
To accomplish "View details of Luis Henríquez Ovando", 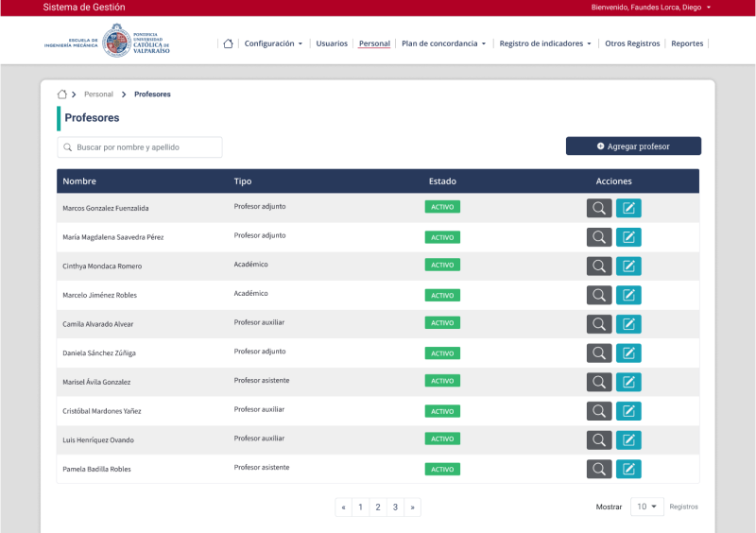I will point(599,439).
